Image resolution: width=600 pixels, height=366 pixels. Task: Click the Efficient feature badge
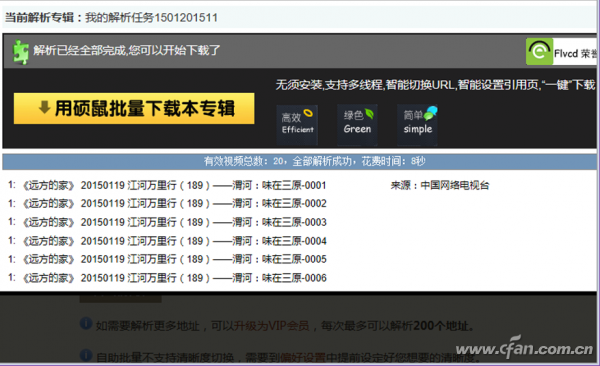(x=297, y=124)
